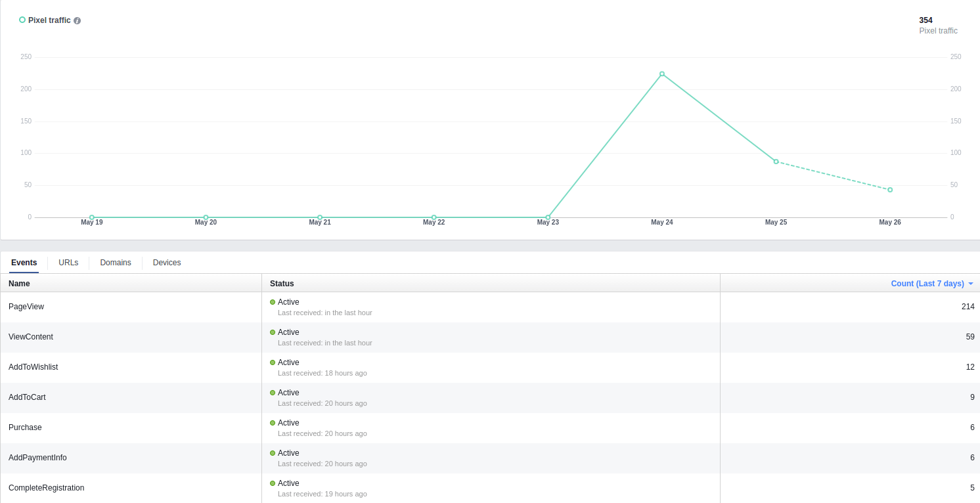Click AddToWishlist's 'Last received: 18 hours ago'
The width and height of the screenshot is (980, 503).
click(323, 373)
